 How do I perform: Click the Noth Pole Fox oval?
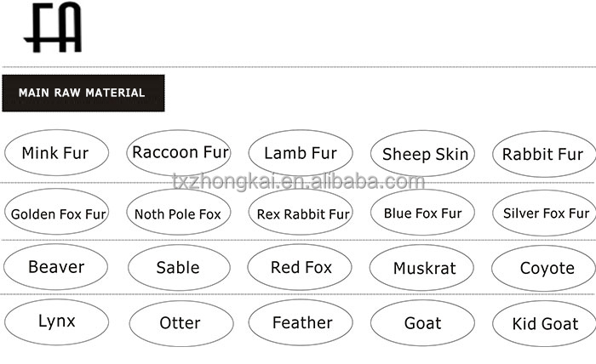(x=179, y=212)
